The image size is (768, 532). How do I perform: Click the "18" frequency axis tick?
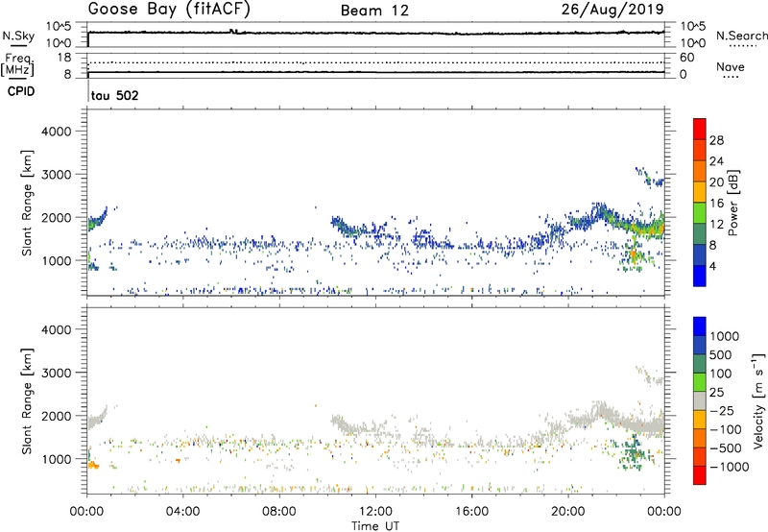coord(64,58)
